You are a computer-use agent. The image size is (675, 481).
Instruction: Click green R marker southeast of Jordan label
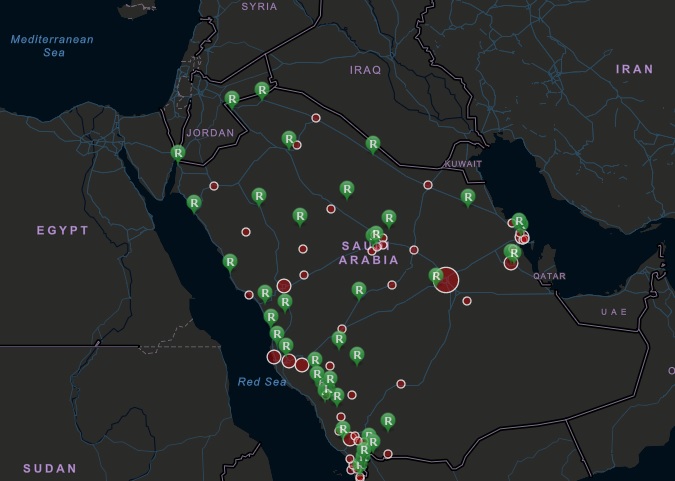tap(289, 138)
